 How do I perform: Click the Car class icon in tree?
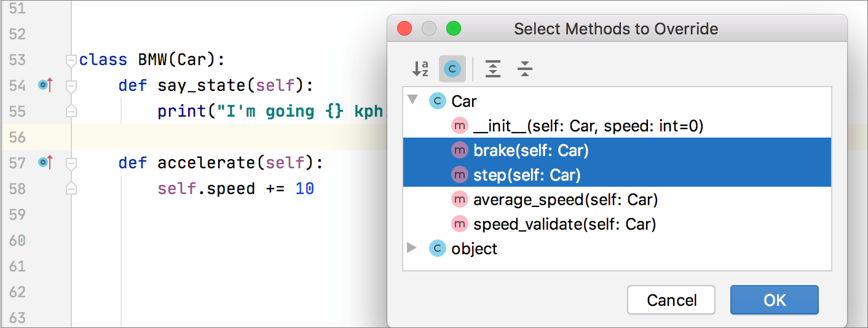pos(438,101)
